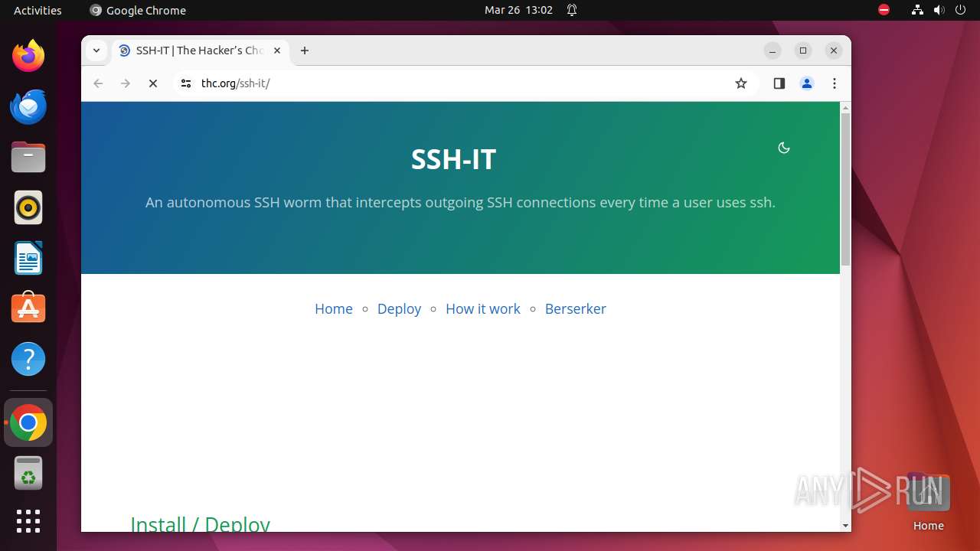Screen dimensions: 980x551
Task: Open the Help icon in dock
Action: point(28,359)
